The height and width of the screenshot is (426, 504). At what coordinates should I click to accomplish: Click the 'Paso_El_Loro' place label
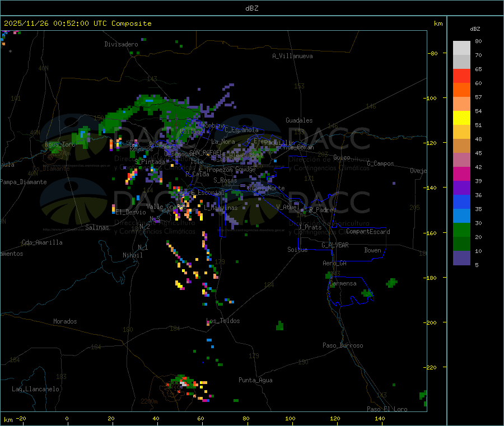387,409
